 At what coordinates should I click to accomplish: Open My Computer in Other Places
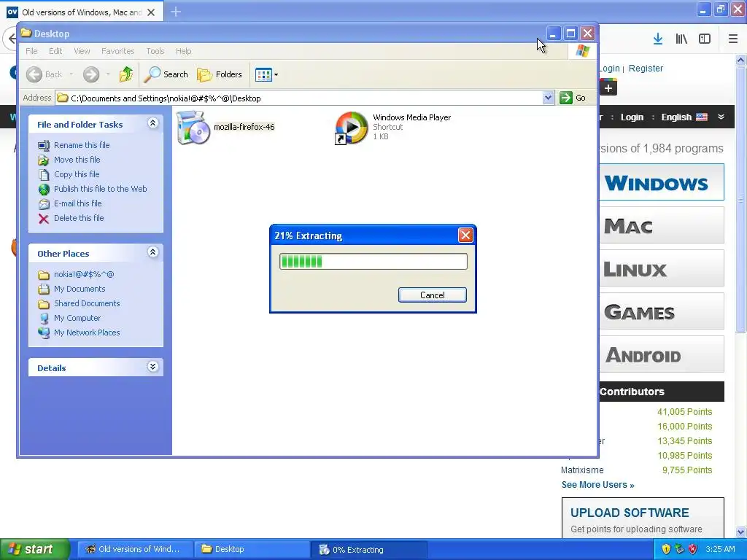77,318
